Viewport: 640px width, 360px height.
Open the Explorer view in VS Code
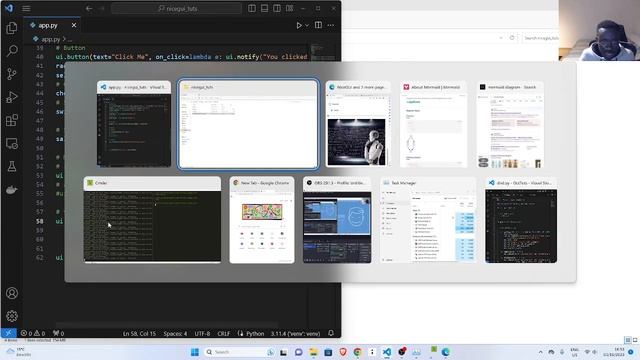[x=12, y=28]
